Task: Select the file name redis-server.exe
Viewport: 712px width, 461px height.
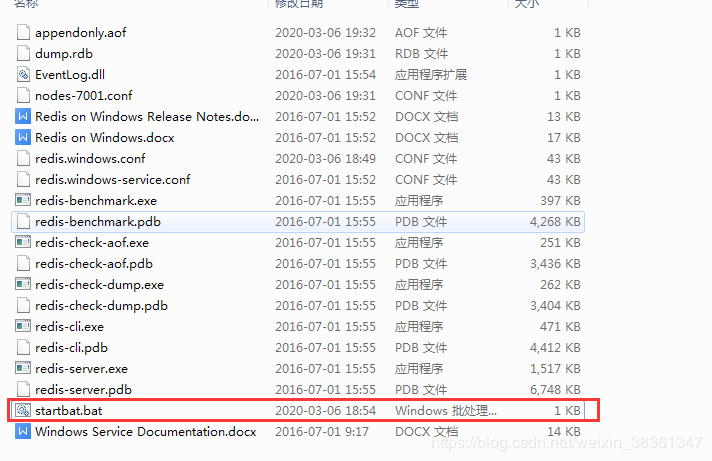Action: [82, 369]
